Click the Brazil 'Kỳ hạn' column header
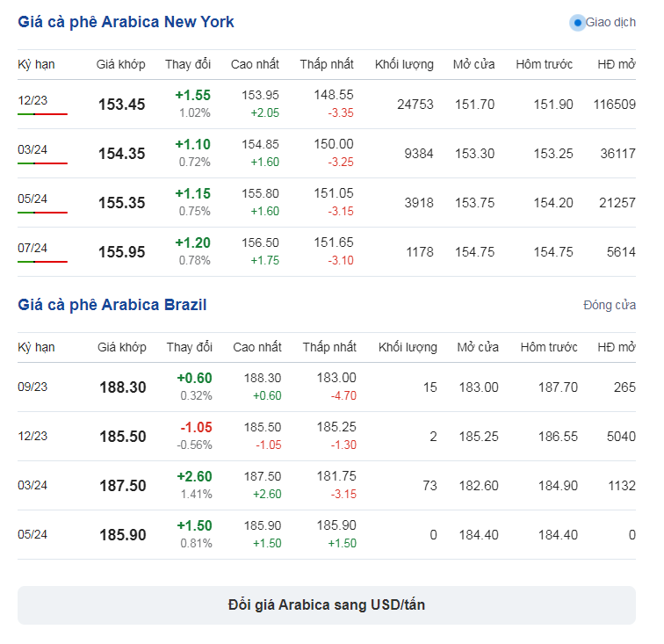Viewport: 664px width, 644px height. pyautogui.click(x=36, y=347)
